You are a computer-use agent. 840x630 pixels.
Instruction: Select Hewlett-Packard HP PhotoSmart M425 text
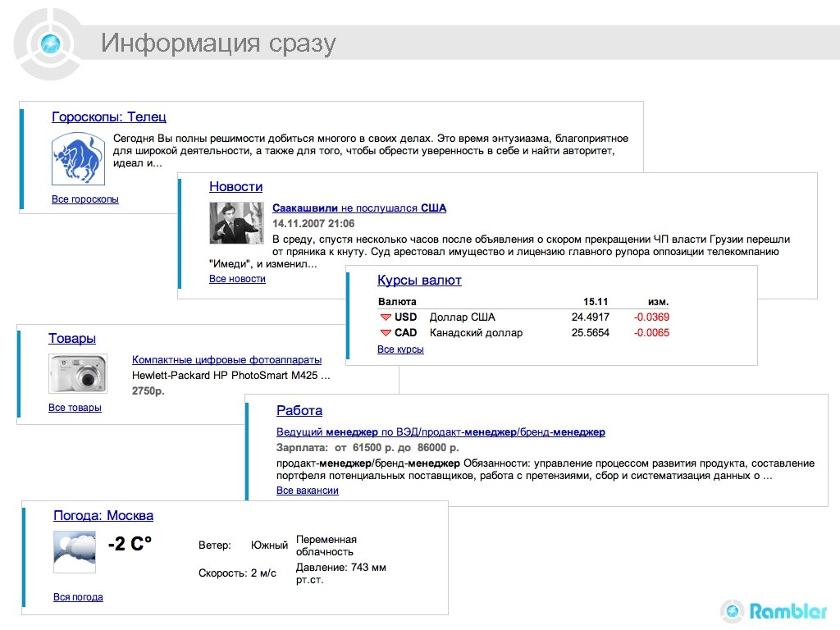pos(231,376)
